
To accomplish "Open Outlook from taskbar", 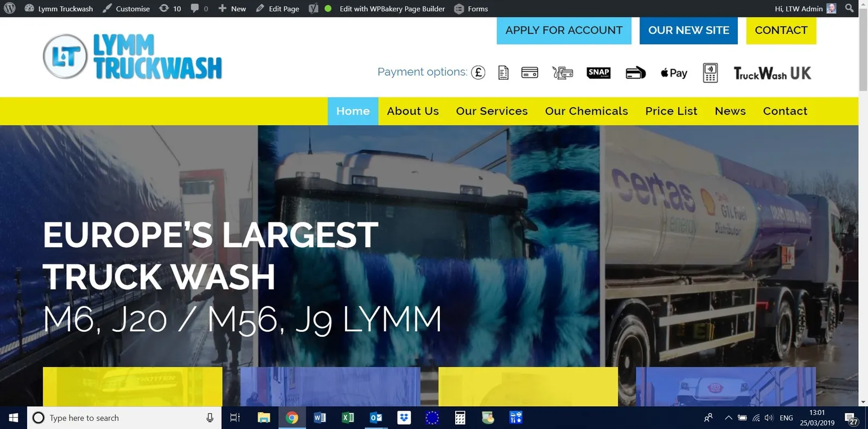I will tap(376, 418).
